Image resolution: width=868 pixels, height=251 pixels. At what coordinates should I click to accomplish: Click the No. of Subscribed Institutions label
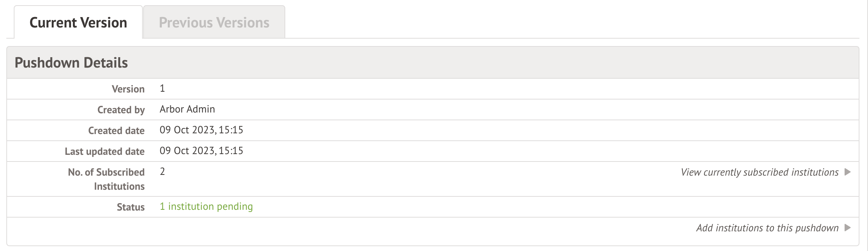tap(106, 179)
